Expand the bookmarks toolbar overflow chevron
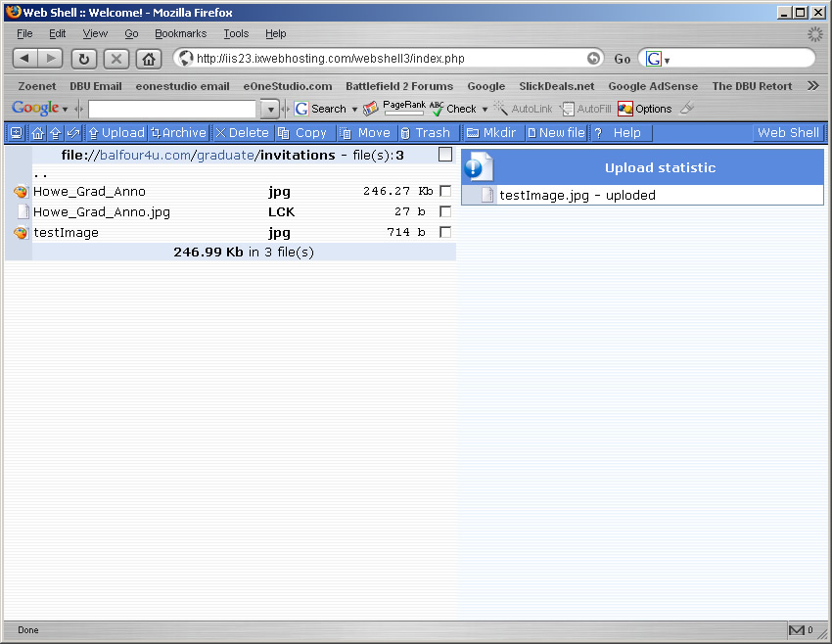Viewport: 832px width, 644px height. [x=811, y=86]
